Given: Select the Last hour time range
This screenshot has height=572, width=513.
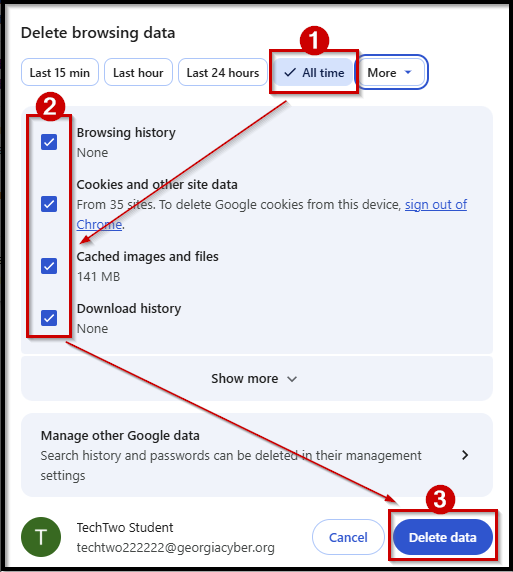Looking at the screenshot, I should [x=138, y=73].
